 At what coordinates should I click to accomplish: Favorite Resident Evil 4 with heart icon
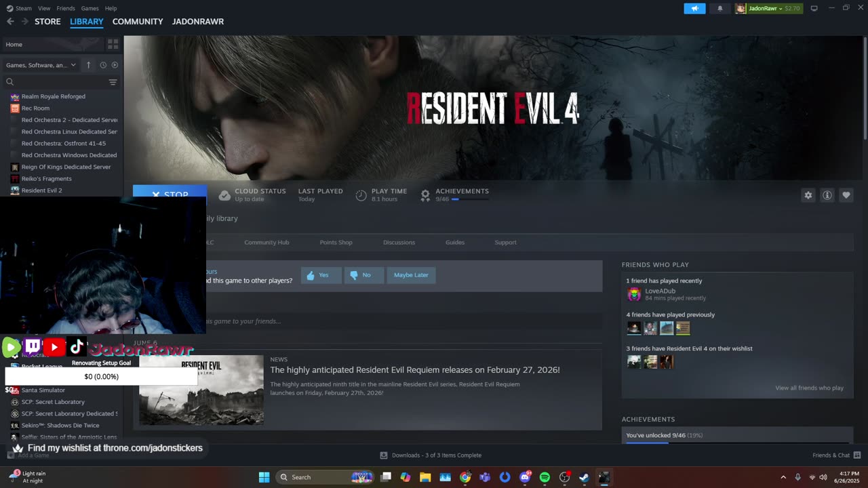click(x=846, y=195)
